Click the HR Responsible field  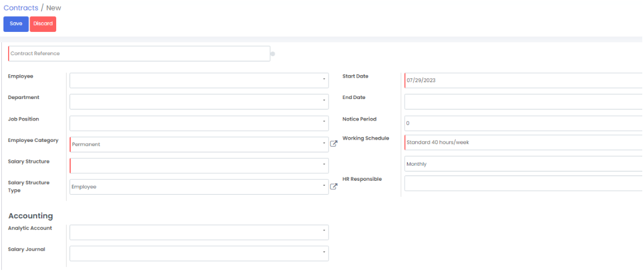522,184
